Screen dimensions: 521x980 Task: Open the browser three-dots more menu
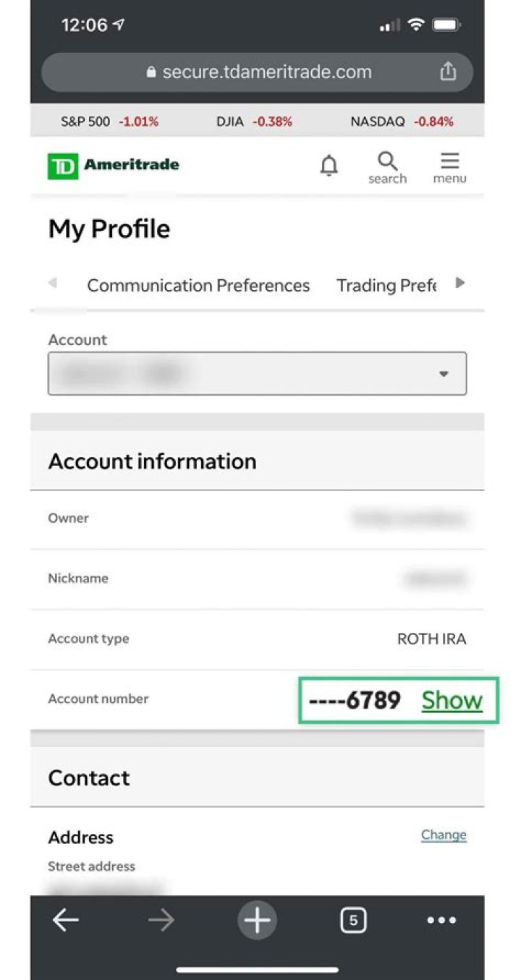coord(441,920)
